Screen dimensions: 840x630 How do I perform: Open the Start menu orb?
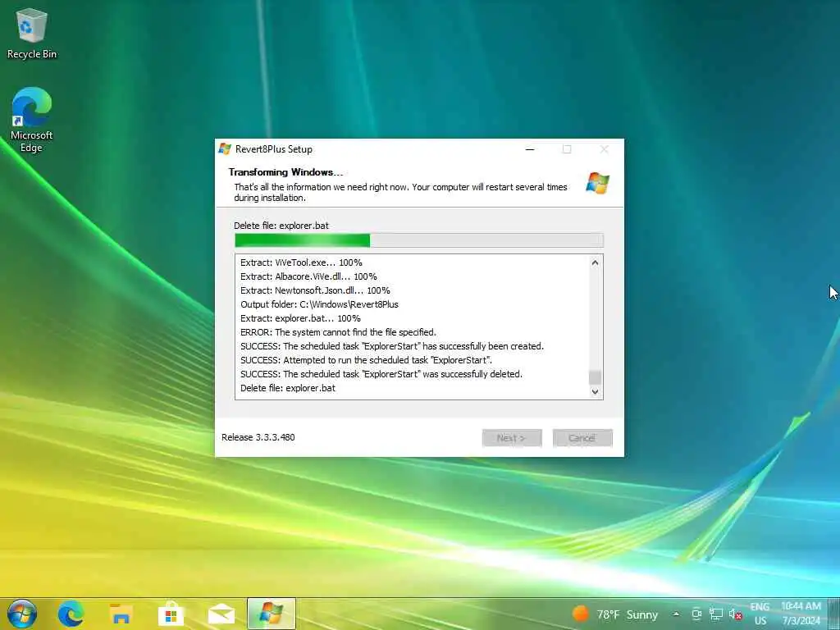pyautogui.click(x=22, y=614)
